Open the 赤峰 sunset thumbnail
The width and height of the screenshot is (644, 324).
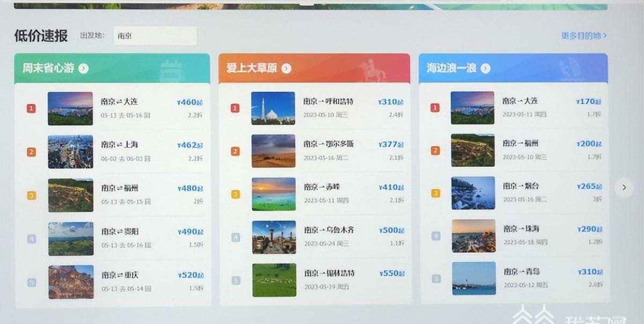tap(274, 194)
